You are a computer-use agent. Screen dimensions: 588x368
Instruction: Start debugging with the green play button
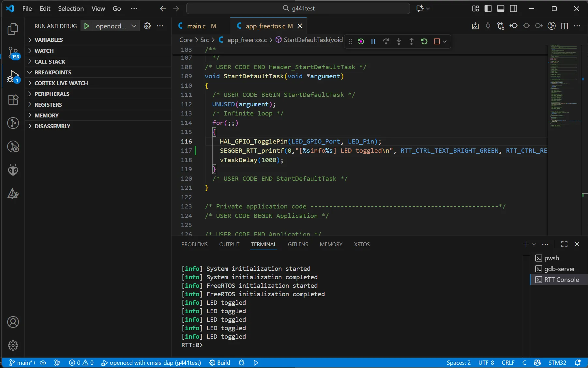(x=86, y=26)
